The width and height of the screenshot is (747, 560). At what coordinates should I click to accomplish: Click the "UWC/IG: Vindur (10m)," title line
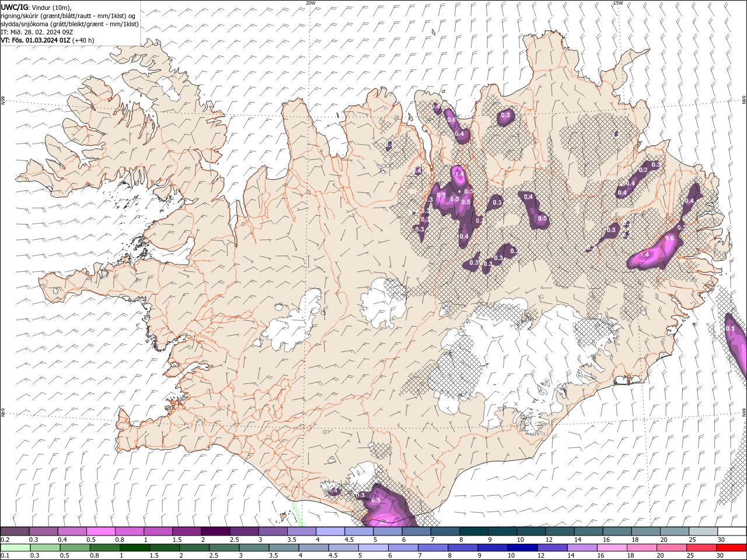[37, 7]
